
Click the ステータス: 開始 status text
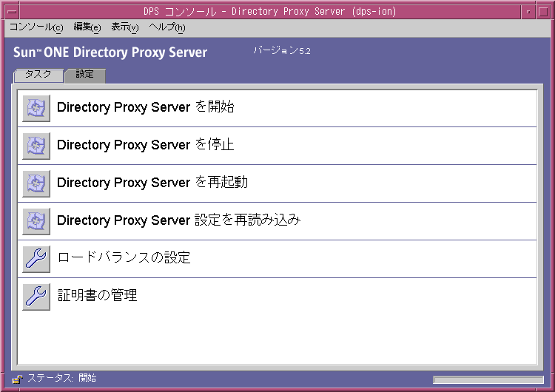62,378
